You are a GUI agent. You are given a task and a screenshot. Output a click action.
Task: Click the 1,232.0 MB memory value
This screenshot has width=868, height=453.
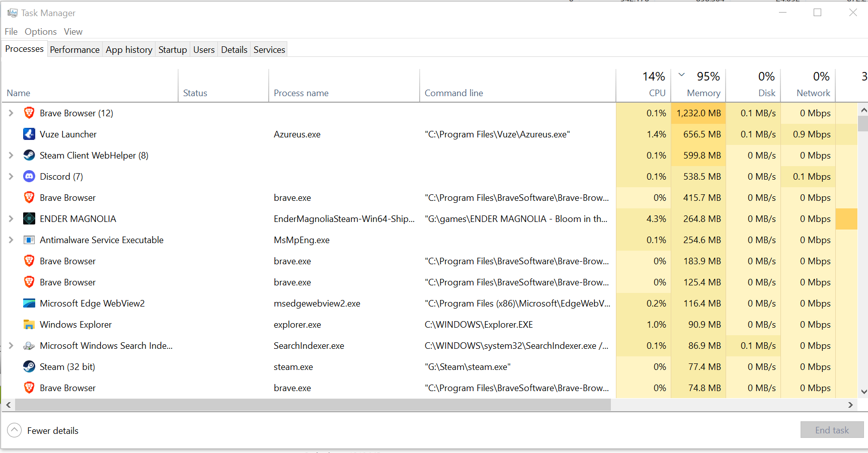698,113
